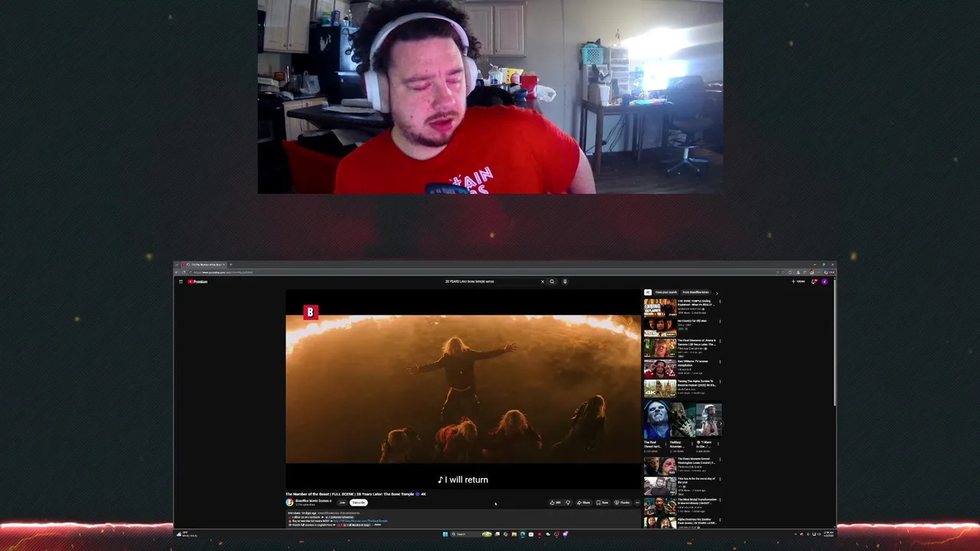Image resolution: width=980 pixels, height=551 pixels.
Task: Open menu for Taming The Alpha Zombie
Action: point(720,383)
